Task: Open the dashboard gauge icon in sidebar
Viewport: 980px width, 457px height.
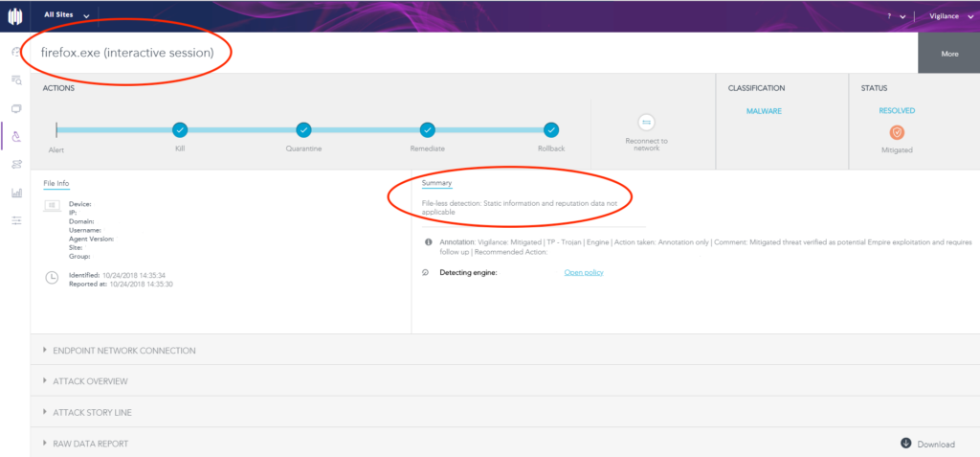Action: point(16,52)
